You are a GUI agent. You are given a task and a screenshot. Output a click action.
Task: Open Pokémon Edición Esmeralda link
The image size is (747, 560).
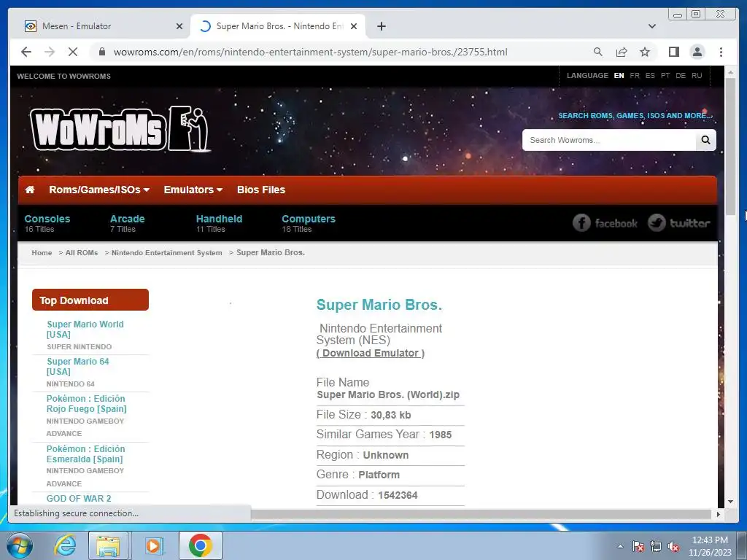click(85, 454)
